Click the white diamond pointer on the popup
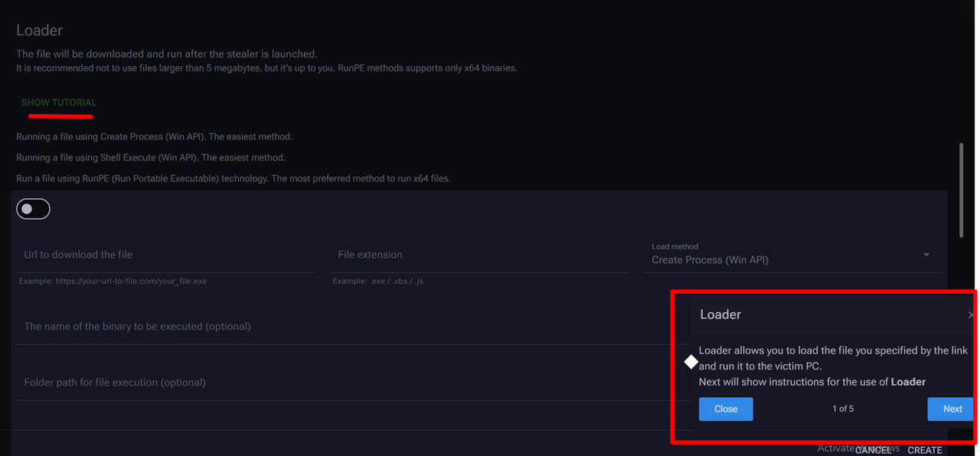980x456 pixels. [x=691, y=361]
